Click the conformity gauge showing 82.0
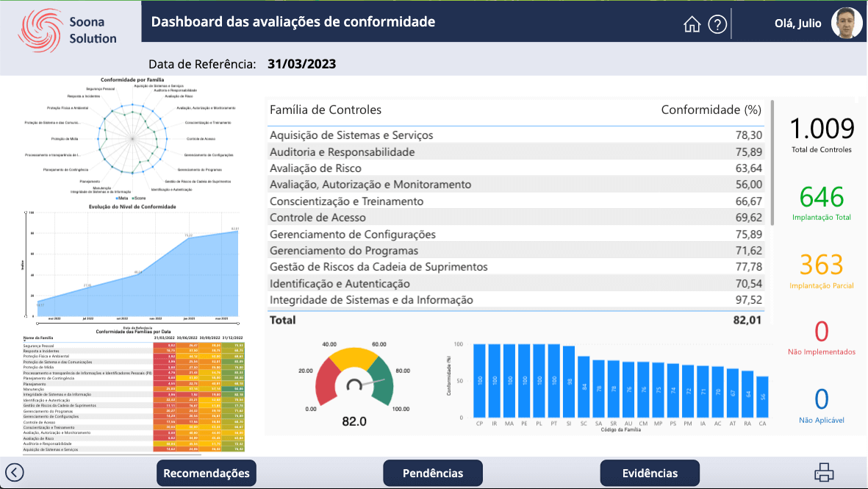The width and height of the screenshot is (868, 489). click(355, 379)
